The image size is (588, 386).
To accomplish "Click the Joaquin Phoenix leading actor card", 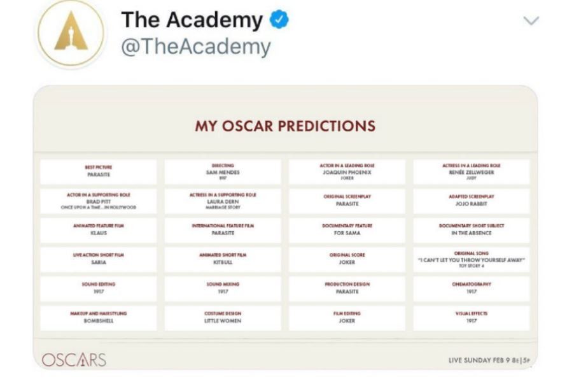I will click(347, 171).
